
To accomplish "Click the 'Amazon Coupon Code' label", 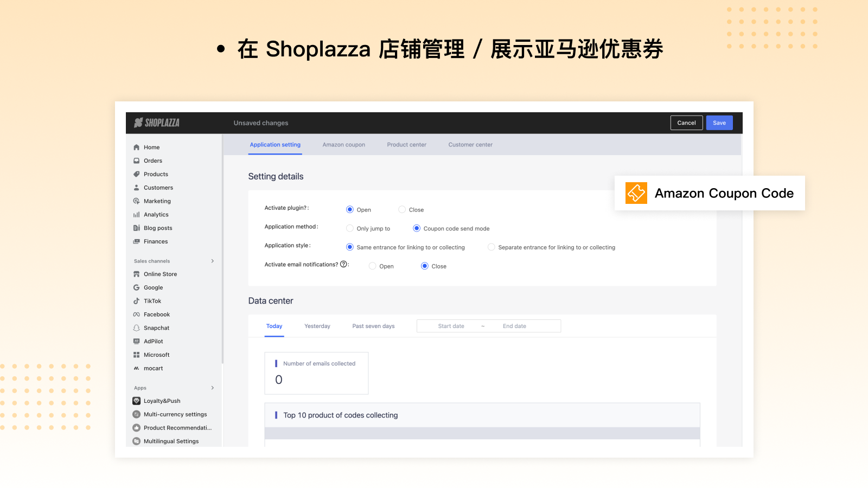I will click(724, 194).
